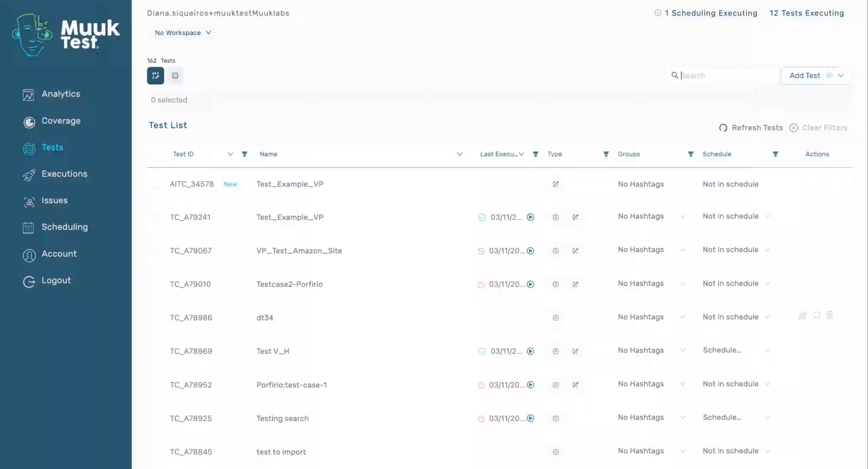
Task: Expand Schedule dropdown for Test V_H
Action: tap(767, 351)
